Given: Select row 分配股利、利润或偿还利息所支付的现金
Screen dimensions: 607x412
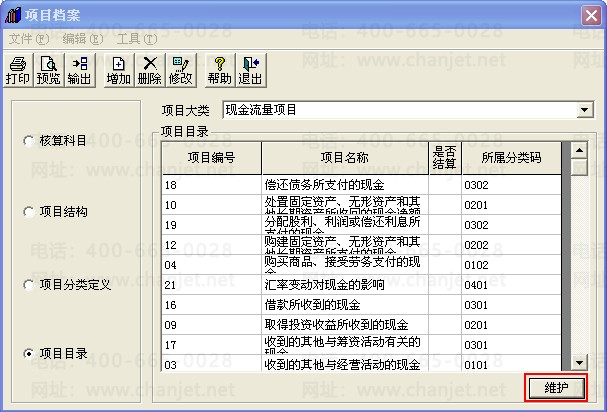Looking at the screenshot, I should (362, 225).
